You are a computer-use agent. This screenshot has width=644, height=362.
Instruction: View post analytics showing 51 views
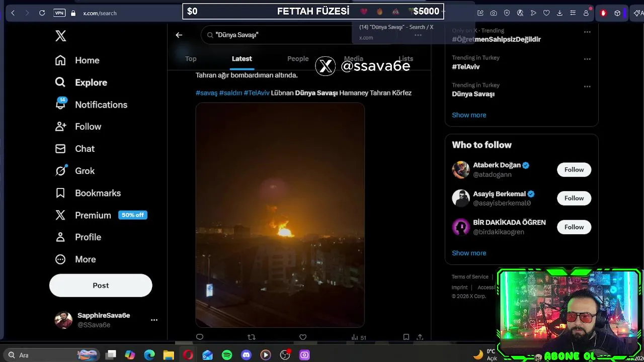click(359, 337)
